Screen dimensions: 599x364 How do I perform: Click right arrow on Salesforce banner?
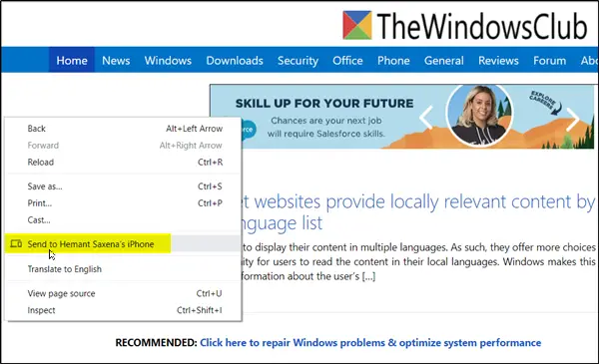click(x=572, y=120)
